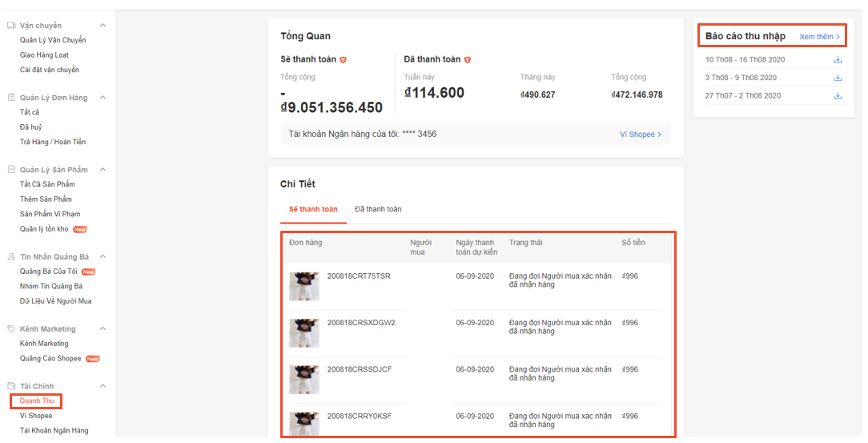This screenshot has height=443, width=868.
Task: Collapse the Vận chuyển sidebar section
Action: pos(102,26)
